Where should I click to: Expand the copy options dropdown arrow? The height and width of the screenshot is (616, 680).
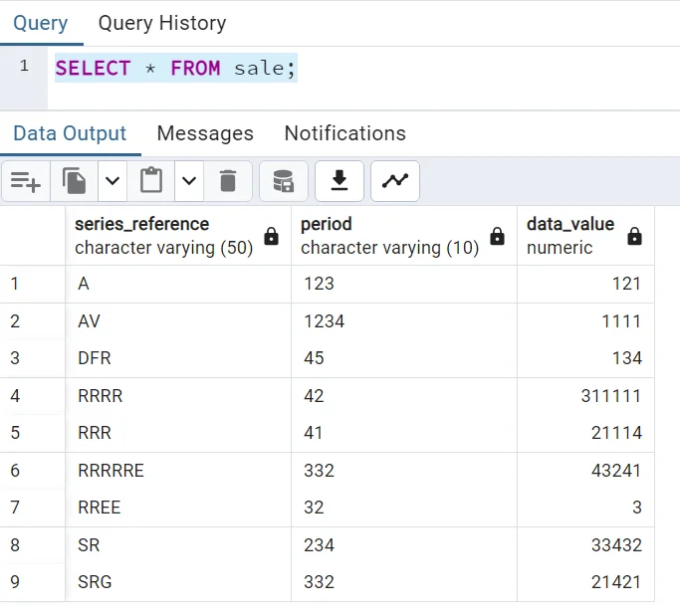click(x=113, y=181)
